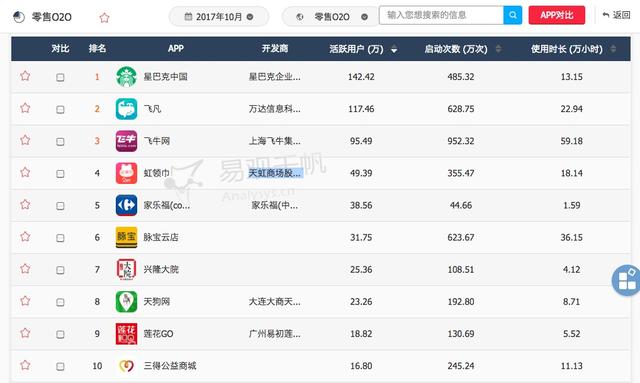This screenshot has width=640, height=383.
Task: Click highlighted developer 天虹商场股...
Action: pos(276,173)
